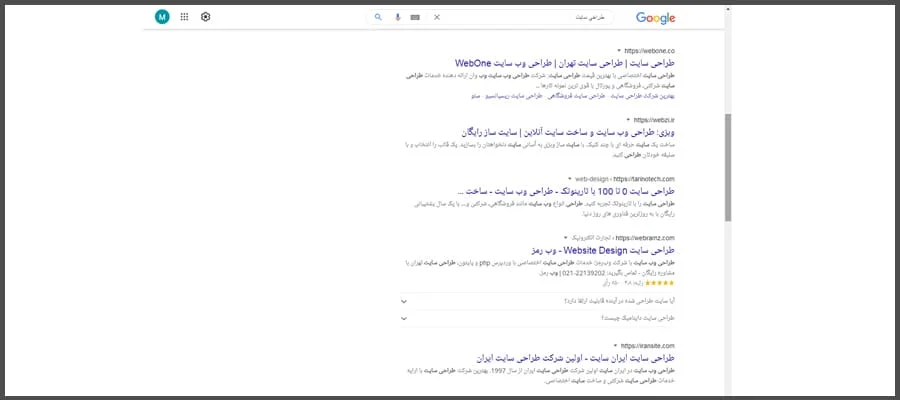The width and height of the screenshot is (900, 400).
Task: Open the Google apps grid
Action: pos(184,17)
